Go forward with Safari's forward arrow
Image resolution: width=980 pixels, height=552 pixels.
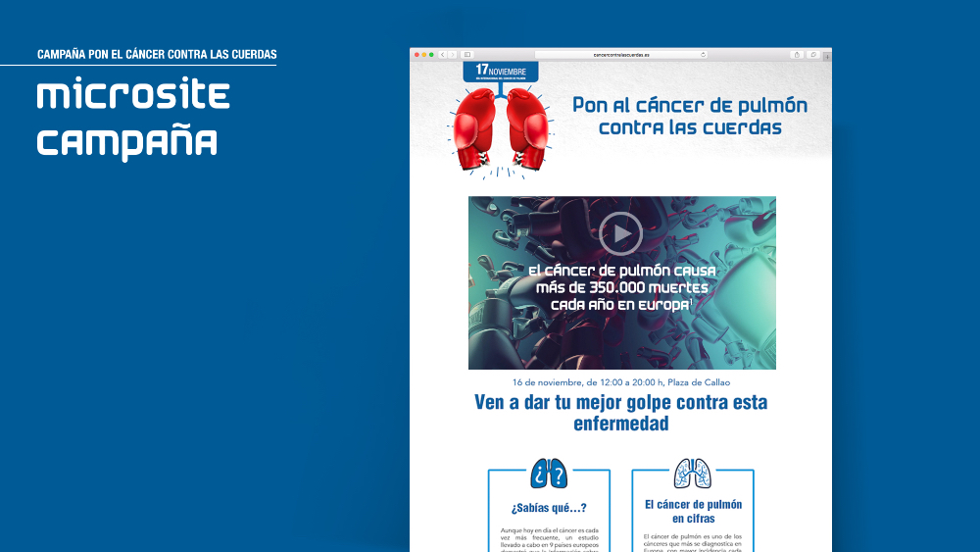coord(452,55)
